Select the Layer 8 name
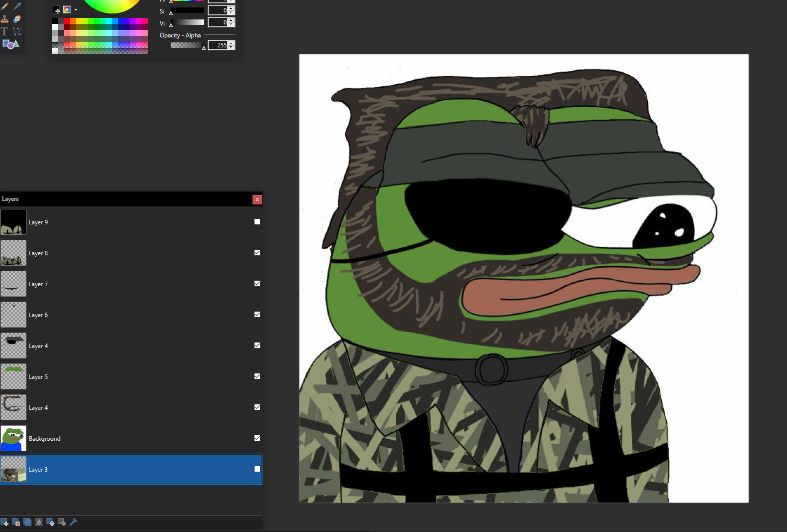The height and width of the screenshot is (532, 787). pyautogui.click(x=38, y=253)
